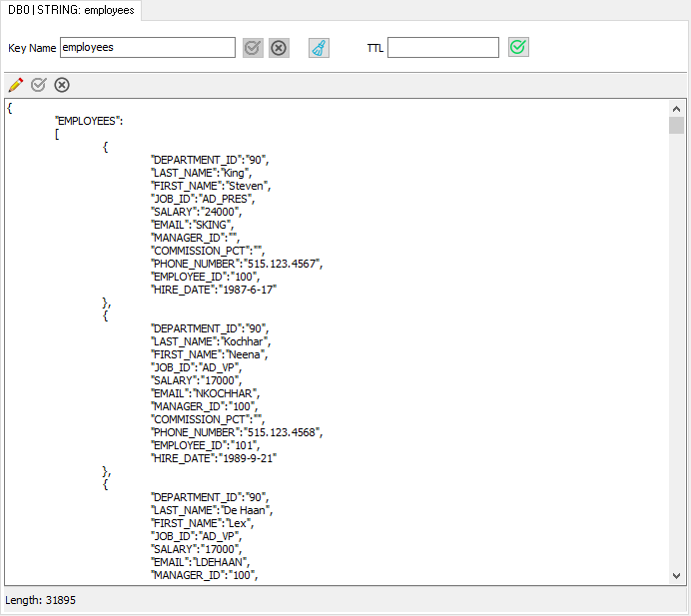The height and width of the screenshot is (616, 691).
Task: Click the "EMPLOYEE_ID":"101" line
Action: (205, 445)
